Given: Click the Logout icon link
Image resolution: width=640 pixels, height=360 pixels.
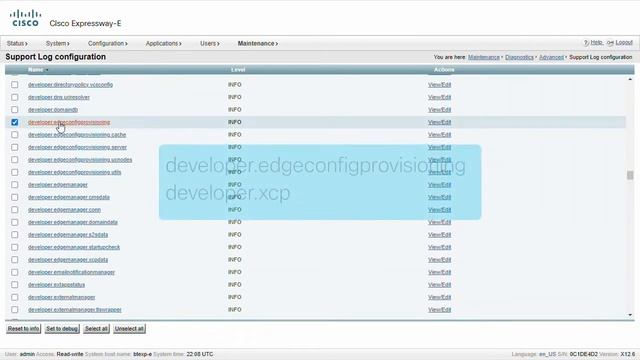Looking at the screenshot, I should pos(620,43).
